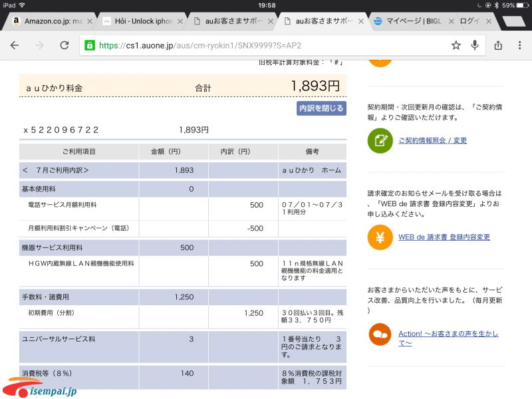532x399 pixels.
Task: Collapse breakdown with 内訳を閉じる button
Action: pyautogui.click(x=321, y=108)
